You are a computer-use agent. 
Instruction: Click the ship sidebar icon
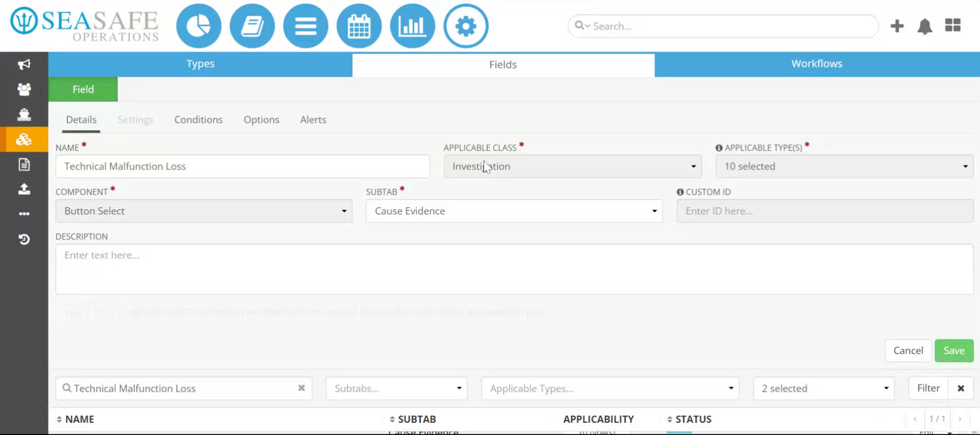click(24, 114)
